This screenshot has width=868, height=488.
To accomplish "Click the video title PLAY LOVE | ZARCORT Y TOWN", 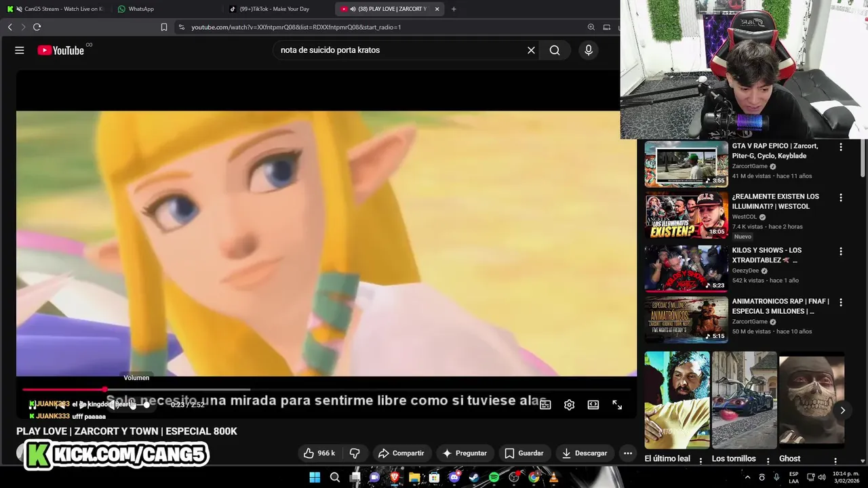I will pos(127,431).
